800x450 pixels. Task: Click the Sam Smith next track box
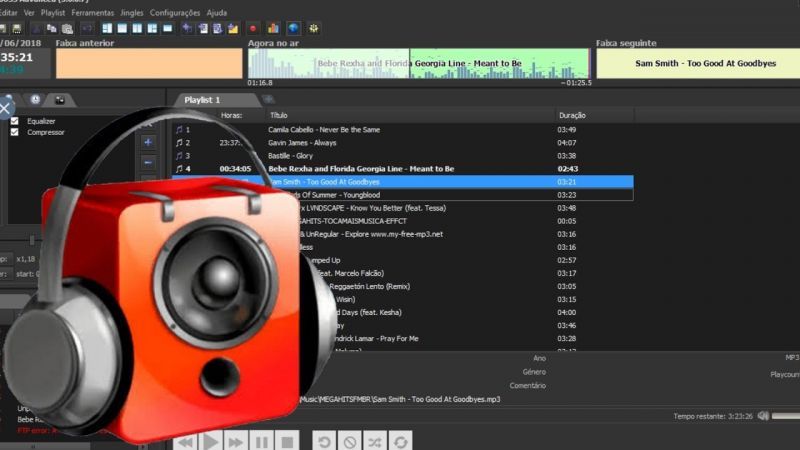click(698, 63)
